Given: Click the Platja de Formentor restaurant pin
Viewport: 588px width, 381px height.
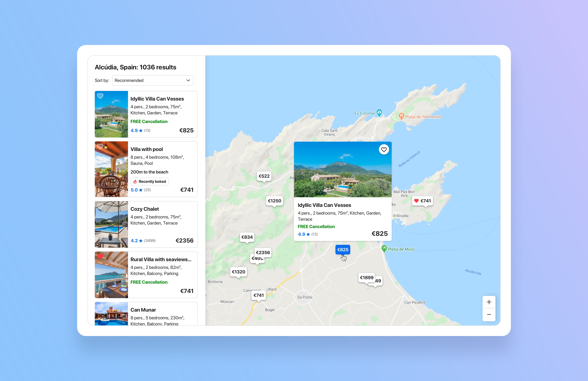Looking at the screenshot, I should click(x=401, y=116).
